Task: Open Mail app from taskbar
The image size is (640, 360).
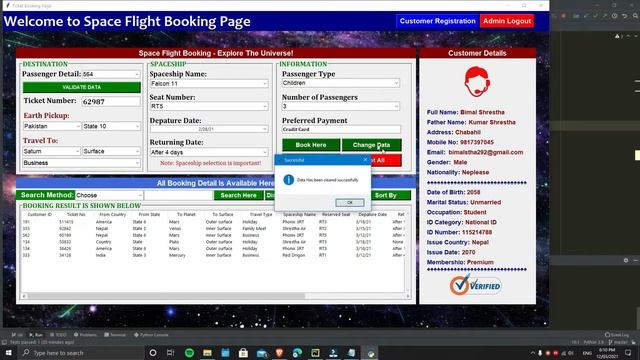Action: tap(262, 353)
